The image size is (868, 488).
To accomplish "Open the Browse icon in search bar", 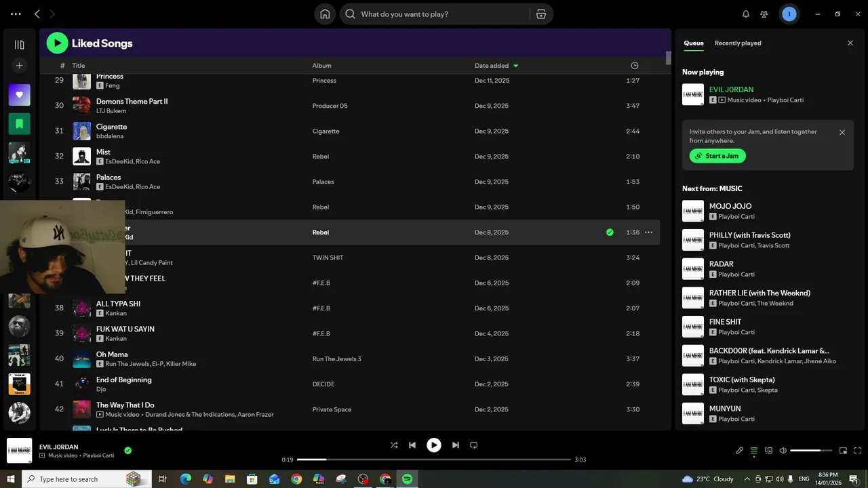I will 540,14.
